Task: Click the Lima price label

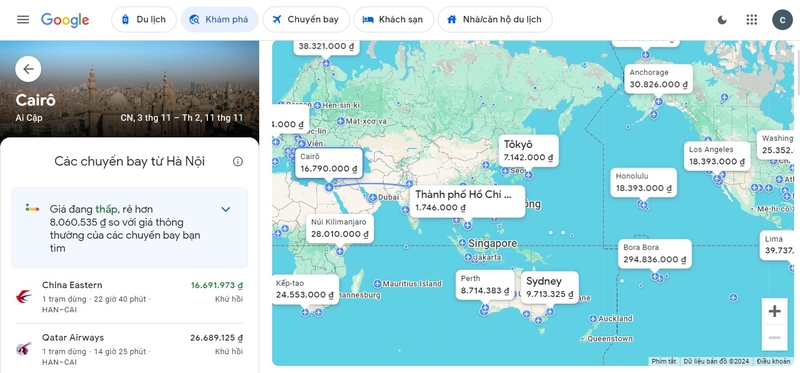Action: [x=777, y=245]
